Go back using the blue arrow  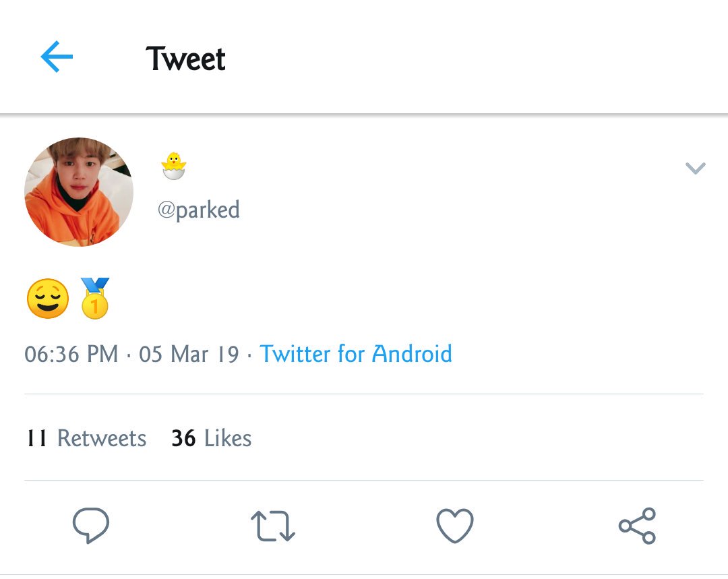pos(57,57)
